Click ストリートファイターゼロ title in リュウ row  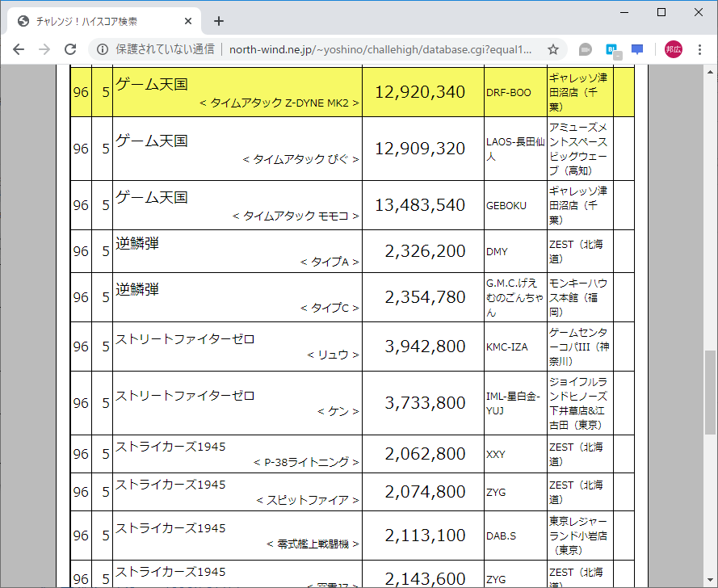(x=184, y=339)
